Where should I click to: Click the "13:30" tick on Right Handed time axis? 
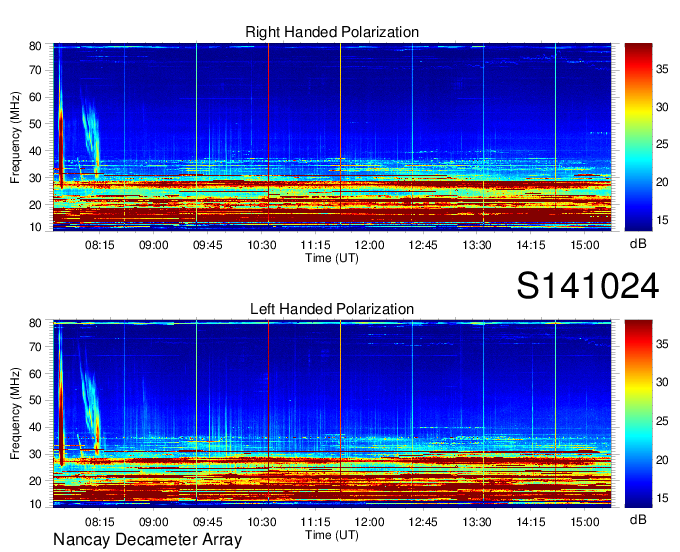[x=477, y=245]
